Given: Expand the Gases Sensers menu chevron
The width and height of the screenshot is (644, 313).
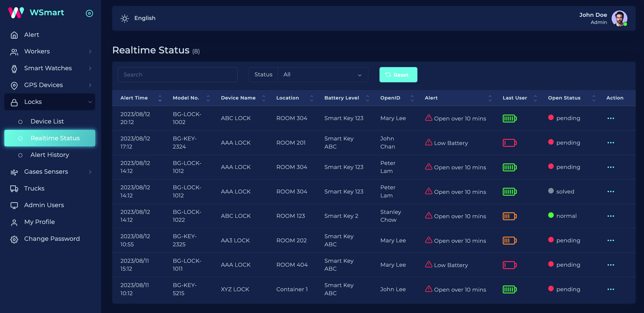Looking at the screenshot, I should tap(90, 172).
